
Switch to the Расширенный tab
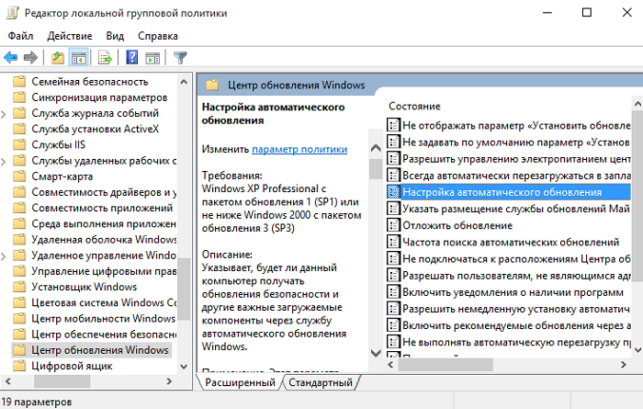coord(240,383)
